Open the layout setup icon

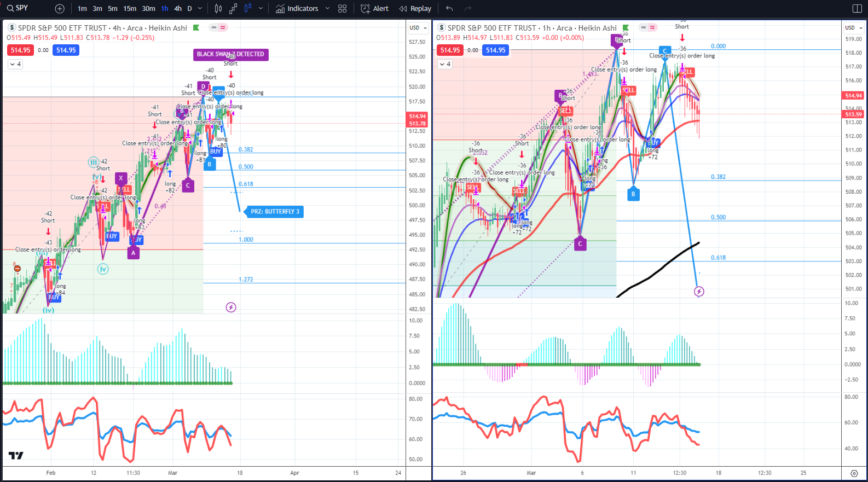(857, 9)
